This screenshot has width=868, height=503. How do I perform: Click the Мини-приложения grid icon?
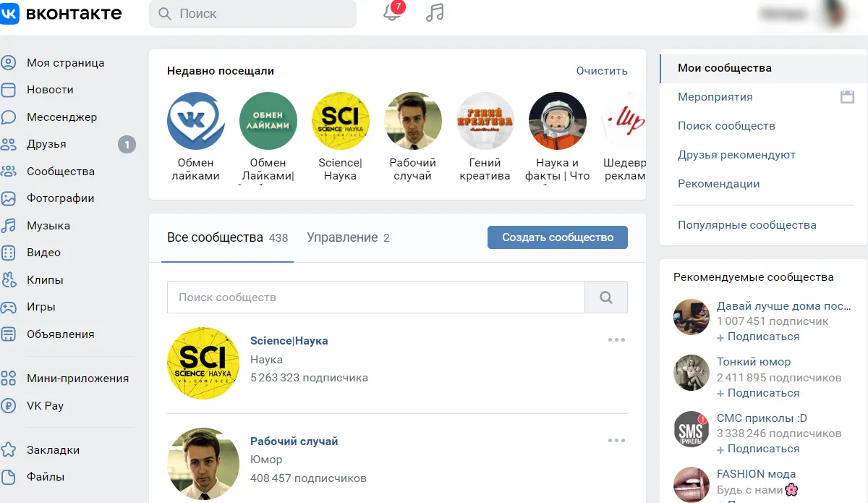coord(9,379)
